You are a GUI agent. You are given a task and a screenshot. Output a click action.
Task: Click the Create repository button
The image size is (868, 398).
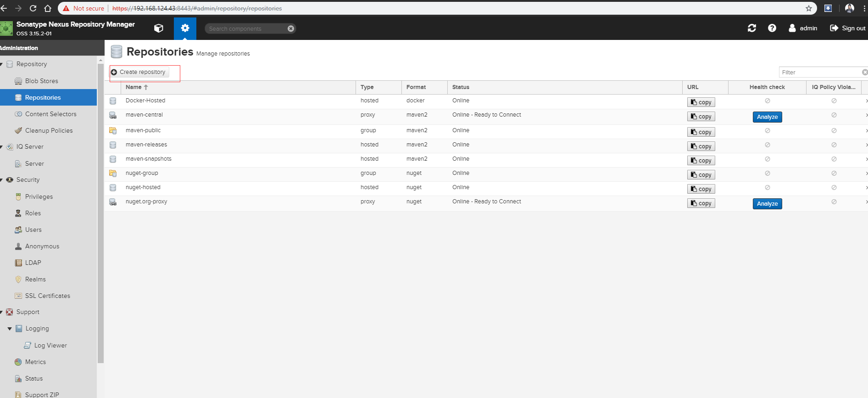click(139, 72)
